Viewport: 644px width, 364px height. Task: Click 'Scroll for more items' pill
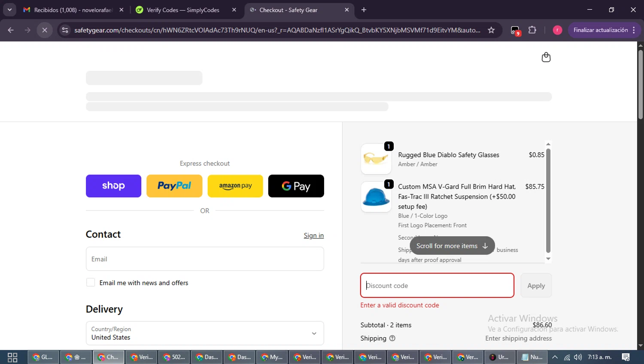tap(452, 246)
